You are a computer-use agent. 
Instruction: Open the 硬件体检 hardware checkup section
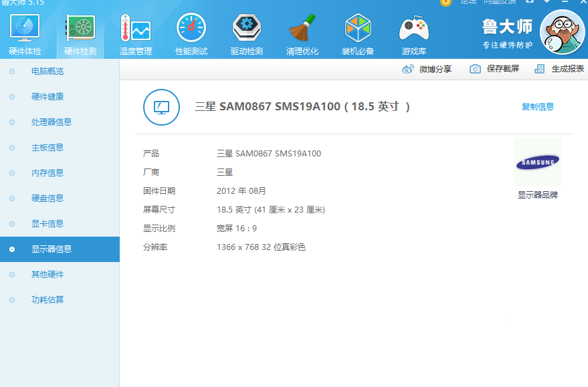point(25,34)
